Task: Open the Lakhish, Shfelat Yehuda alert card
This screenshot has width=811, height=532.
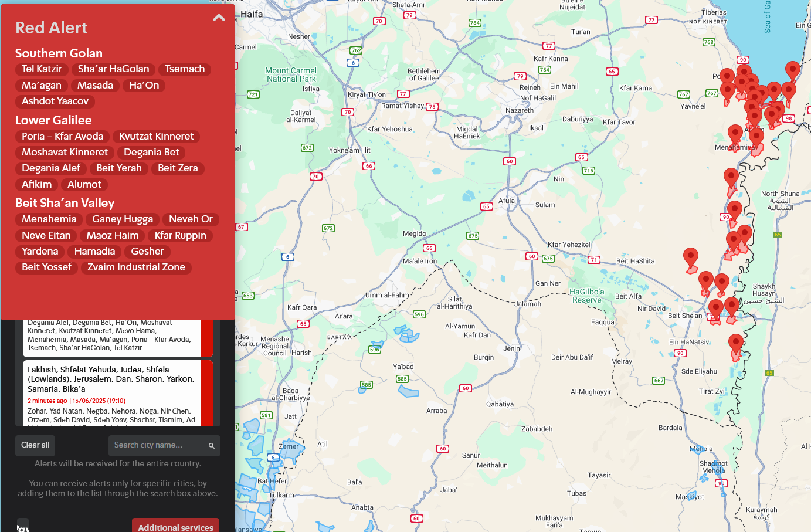Action: [118, 393]
